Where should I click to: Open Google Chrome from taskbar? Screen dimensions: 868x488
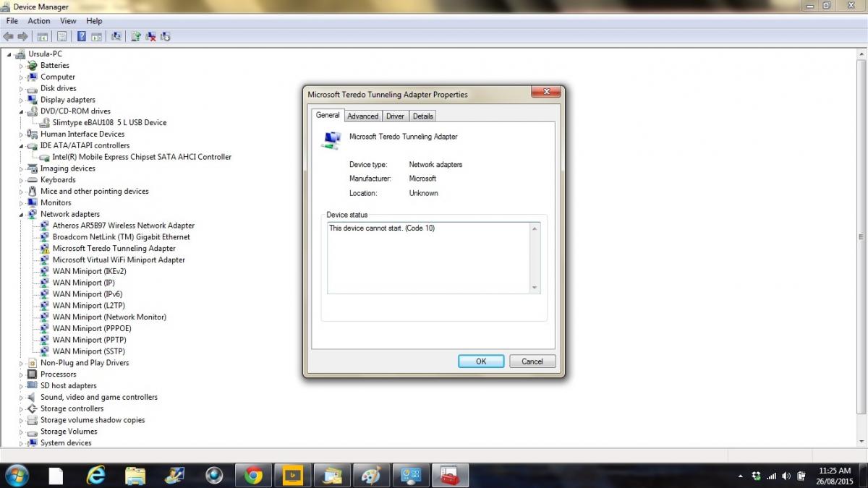click(x=253, y=475)
